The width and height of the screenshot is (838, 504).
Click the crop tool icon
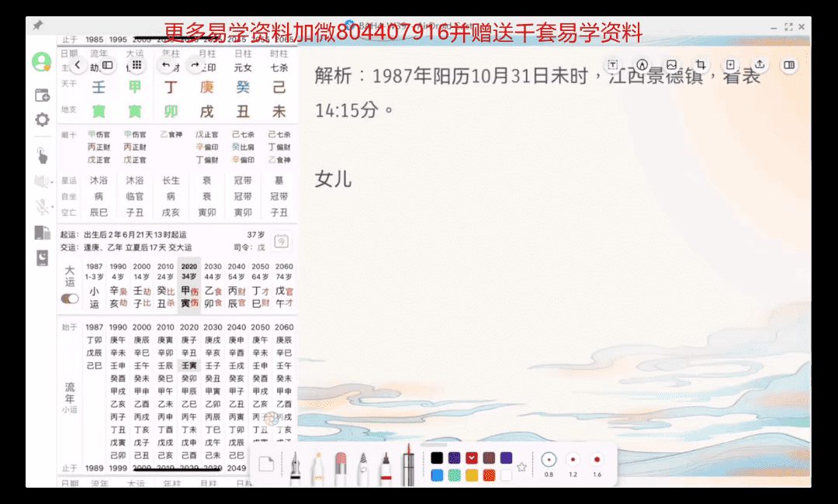tap(701, 65)
